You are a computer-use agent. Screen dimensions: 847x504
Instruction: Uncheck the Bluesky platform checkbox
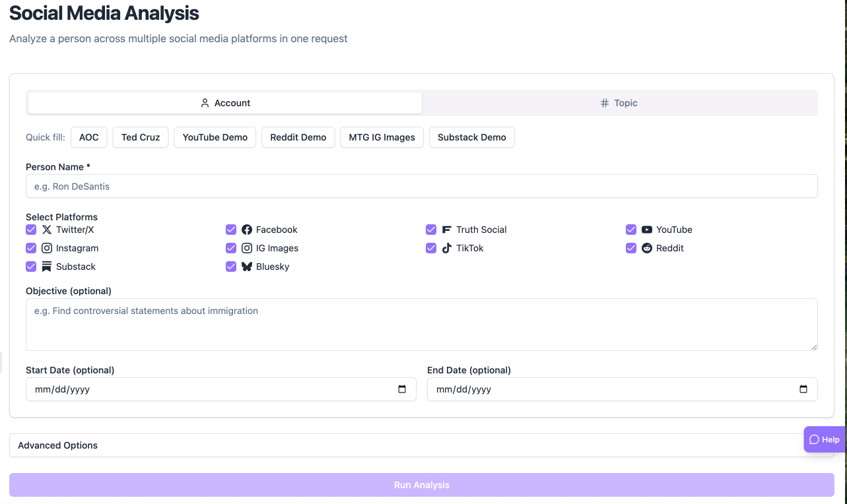pos(231,267)
